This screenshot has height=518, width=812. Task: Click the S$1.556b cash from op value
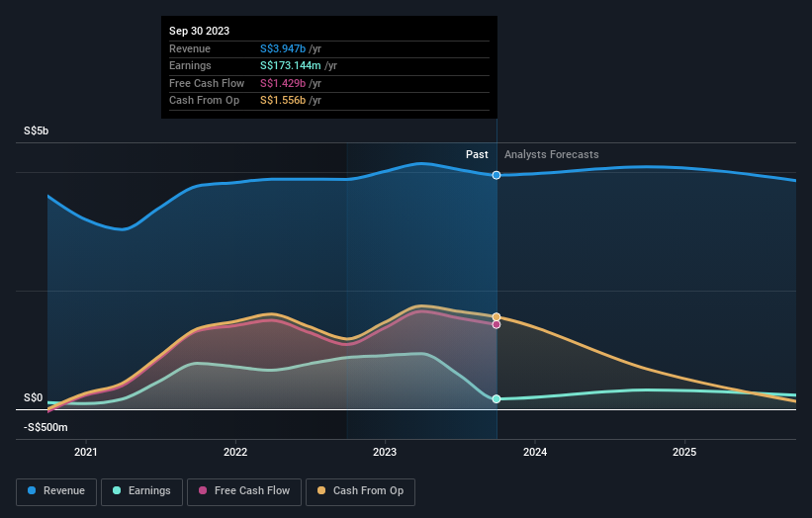[x=283, y=101]
